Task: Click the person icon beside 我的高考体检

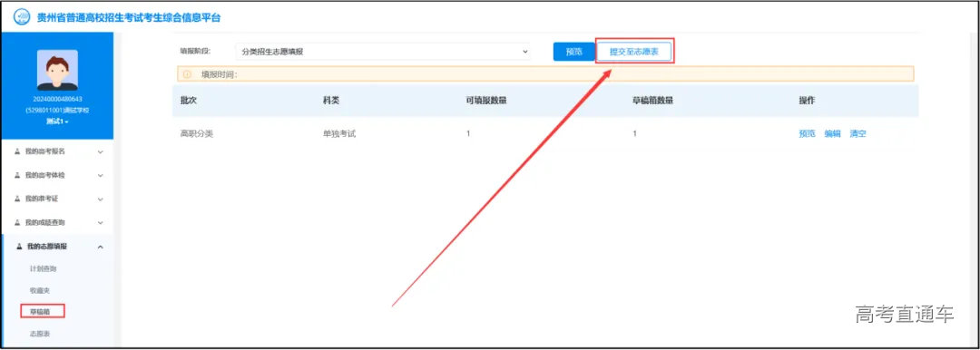Action: pyautogui.click(x=17, y=176)
